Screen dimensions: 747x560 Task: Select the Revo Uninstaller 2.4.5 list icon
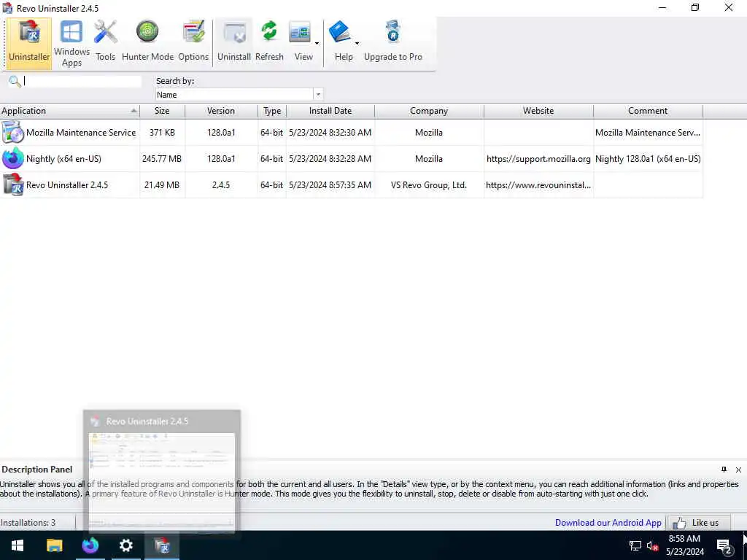(x=13, y=184)
